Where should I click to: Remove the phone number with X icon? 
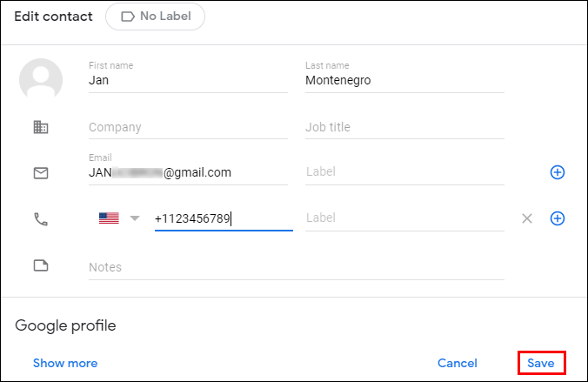[526, 218]
